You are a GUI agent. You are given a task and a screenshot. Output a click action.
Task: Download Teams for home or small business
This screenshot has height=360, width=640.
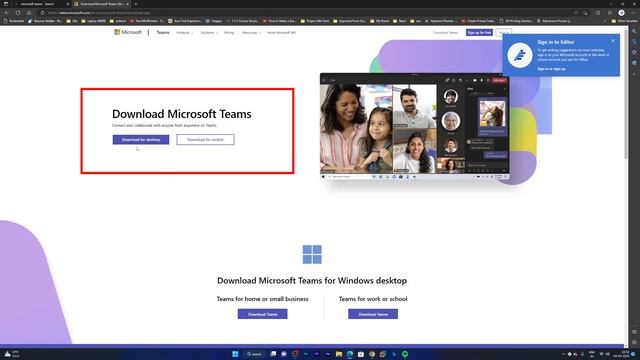click(262, 314)
